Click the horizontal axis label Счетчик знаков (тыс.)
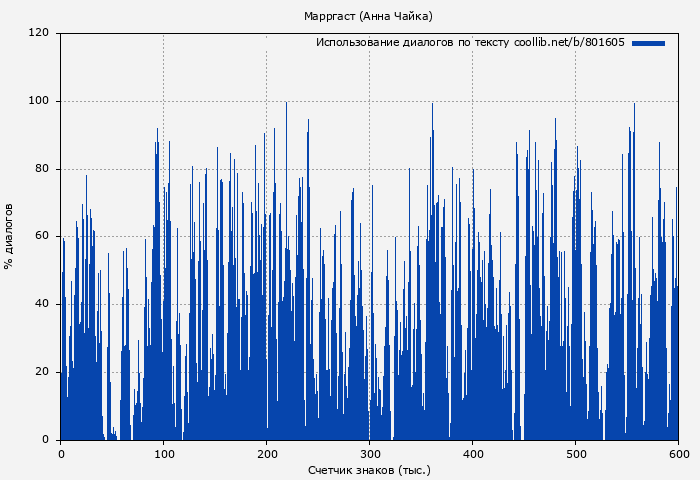The height and width of the screenshot is (480, 700). point(369,469)
